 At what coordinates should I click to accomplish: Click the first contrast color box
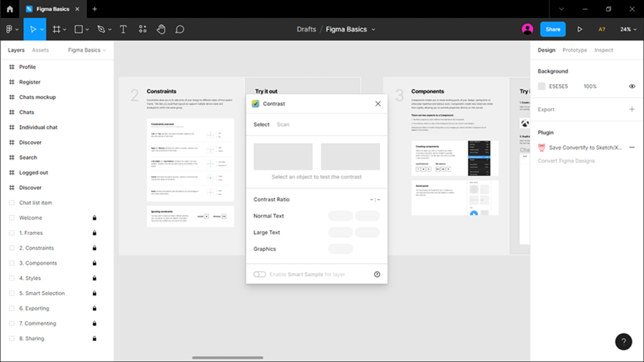[x=283, y=157]
